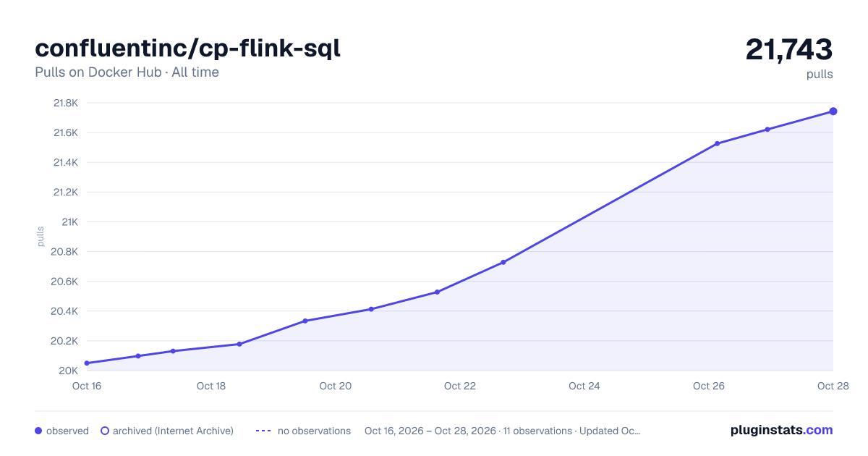The height and width of the screenshot is (456, 868).
Task: Click the 21,743 total pulls figure
Action: [x=789, y=50]
